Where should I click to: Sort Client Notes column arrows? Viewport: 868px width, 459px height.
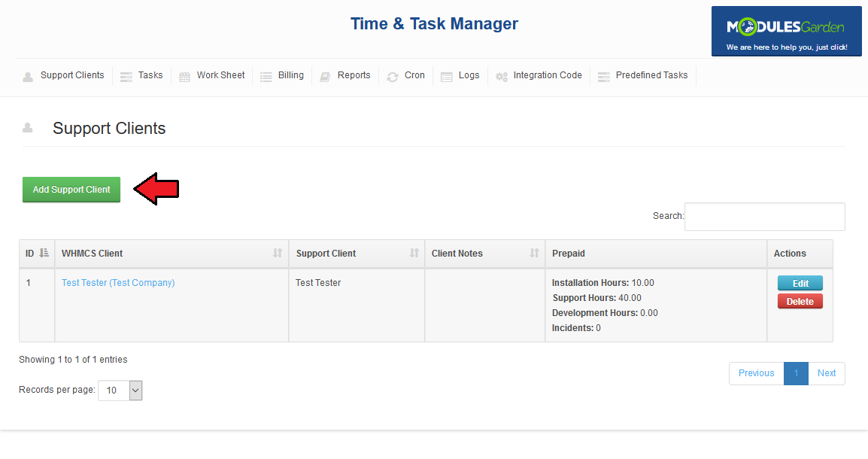pos(534,253)
